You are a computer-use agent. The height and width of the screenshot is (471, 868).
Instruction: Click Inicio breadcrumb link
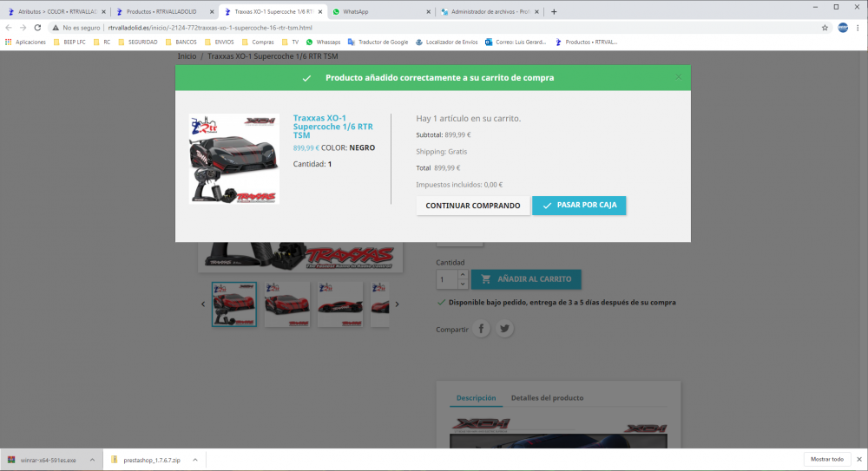click(x=187, y=56)
